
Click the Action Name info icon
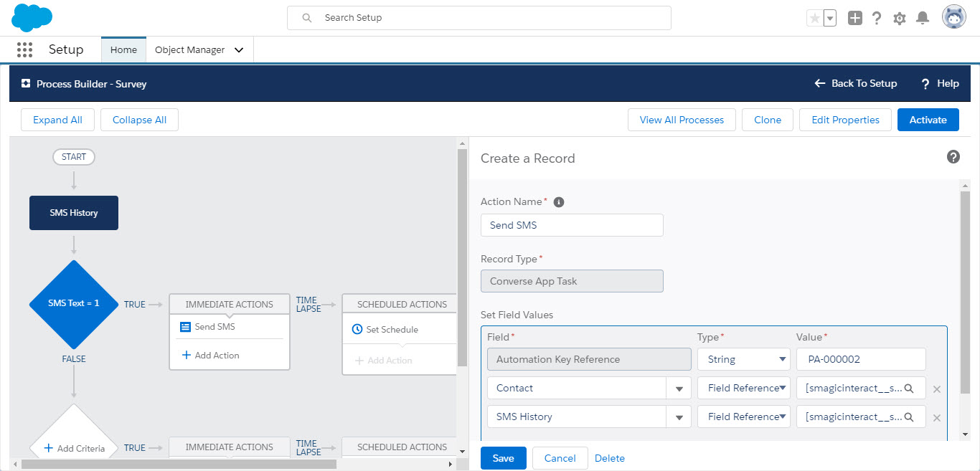point(559,202)
